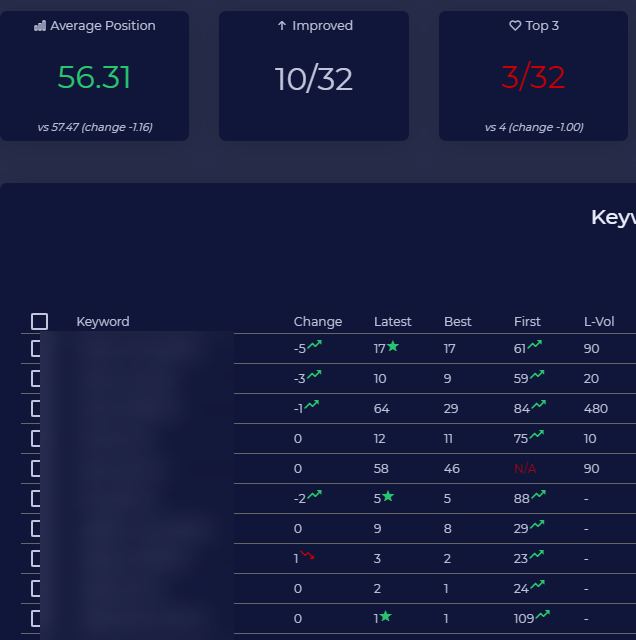Click the Top 3 card title text
Image resolution: width=636 pixels, height=640 pixels.
542,26
